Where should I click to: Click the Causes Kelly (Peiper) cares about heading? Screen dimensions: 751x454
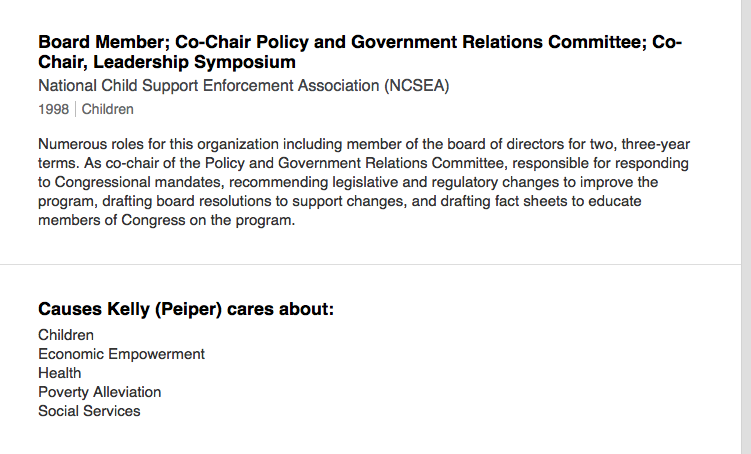click(x=186, y=309)
